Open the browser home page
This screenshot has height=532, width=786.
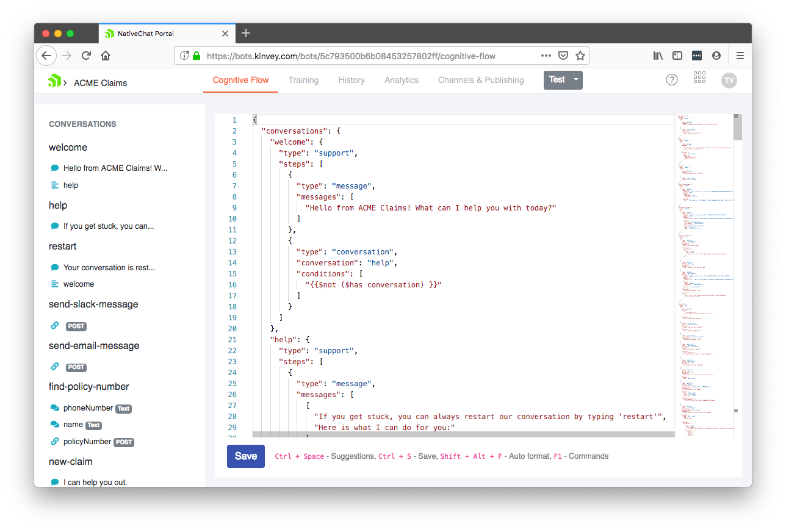106,56
